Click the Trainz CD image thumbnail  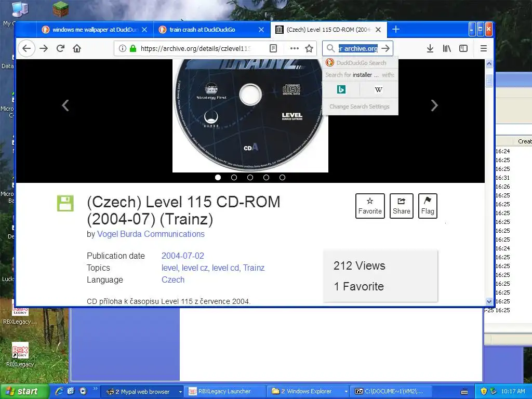(x=250, y=116)
